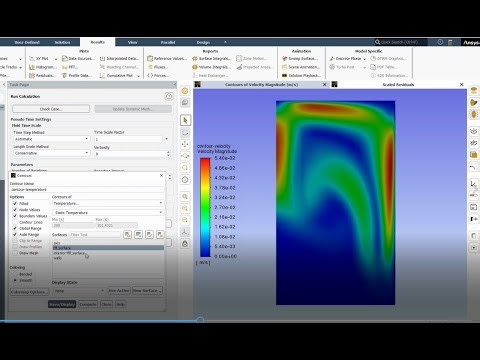The image size is (480, 360).
Task: Switch to the Design ribbon tab
Action: [203, 42]
